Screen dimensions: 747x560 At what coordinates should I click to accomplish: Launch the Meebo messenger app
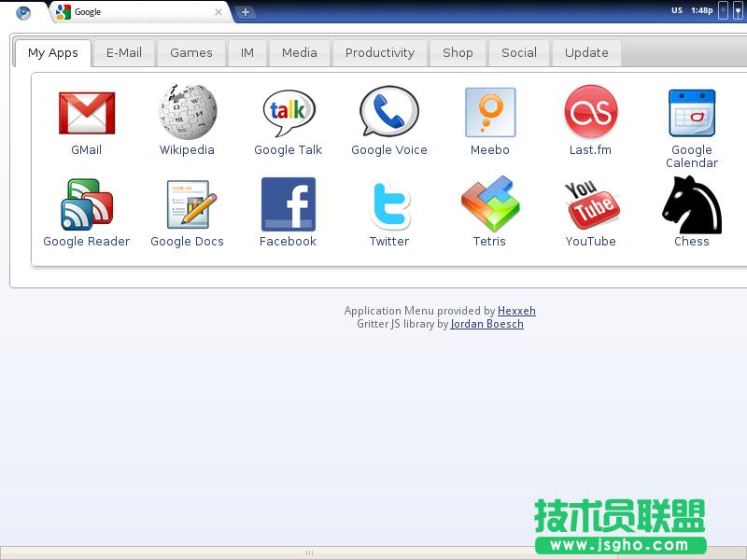click(x=489, y=112)
